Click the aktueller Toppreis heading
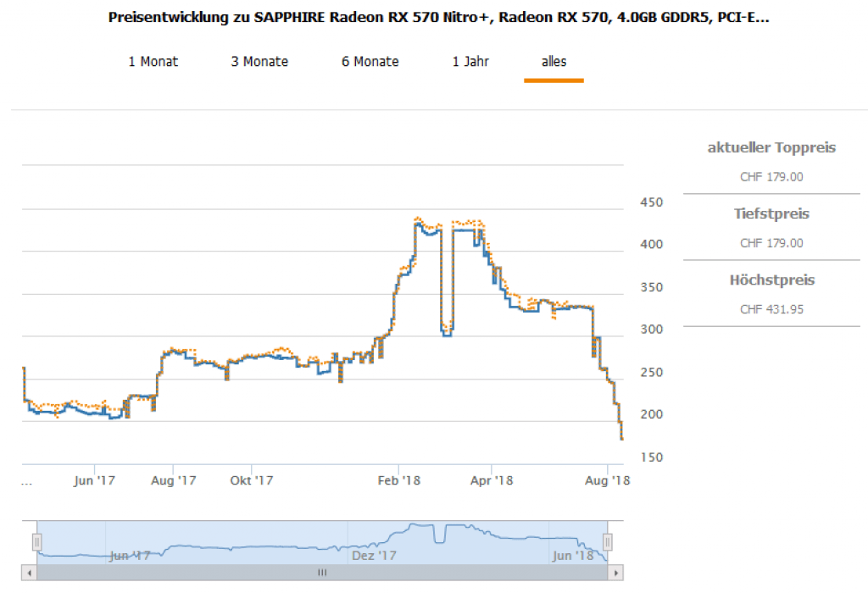868x593 pixels. click(771, 147)
